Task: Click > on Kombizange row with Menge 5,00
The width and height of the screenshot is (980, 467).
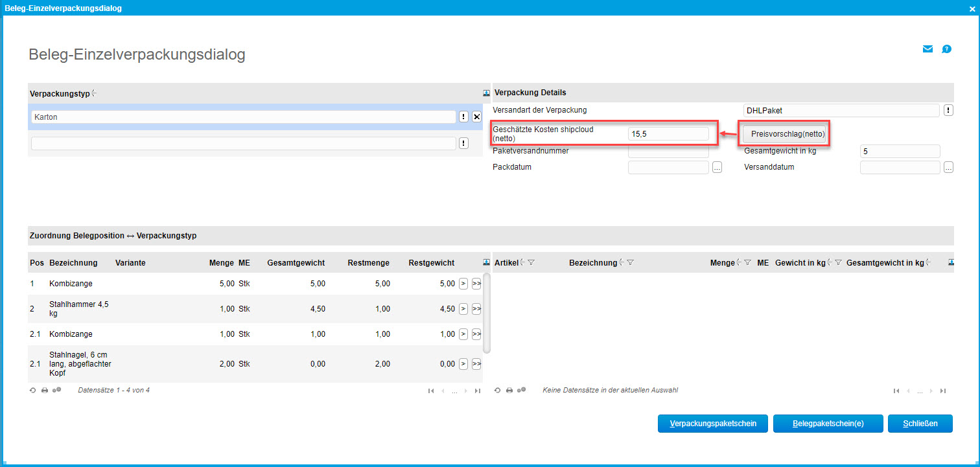Action: tap(463, 283)
